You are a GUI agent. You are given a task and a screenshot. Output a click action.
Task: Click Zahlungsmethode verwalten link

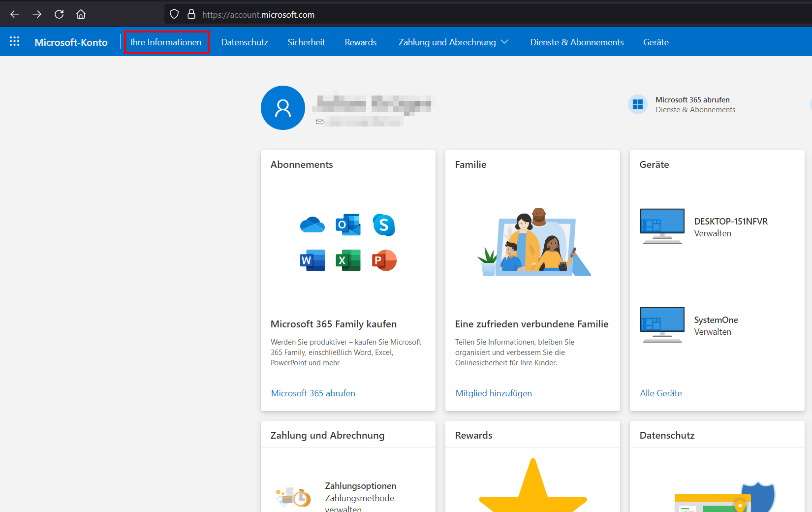click(360, 504)
